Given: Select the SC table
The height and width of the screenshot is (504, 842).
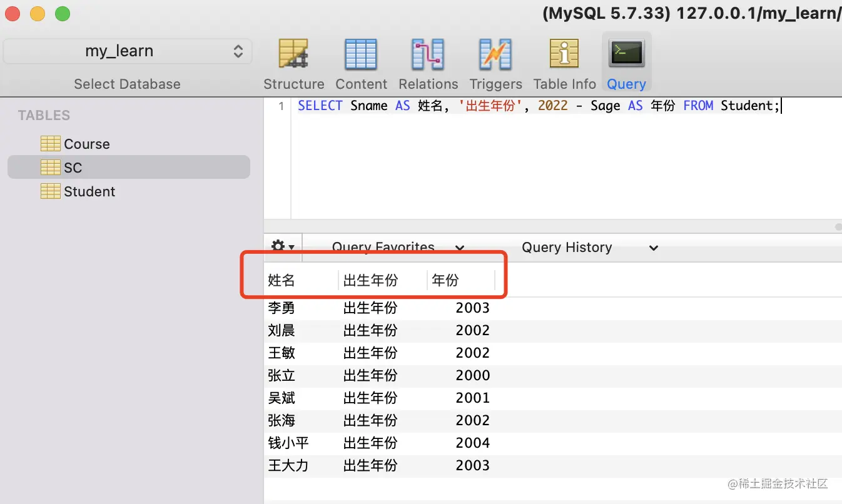Looking at the screenshot, I should (129, 168).
